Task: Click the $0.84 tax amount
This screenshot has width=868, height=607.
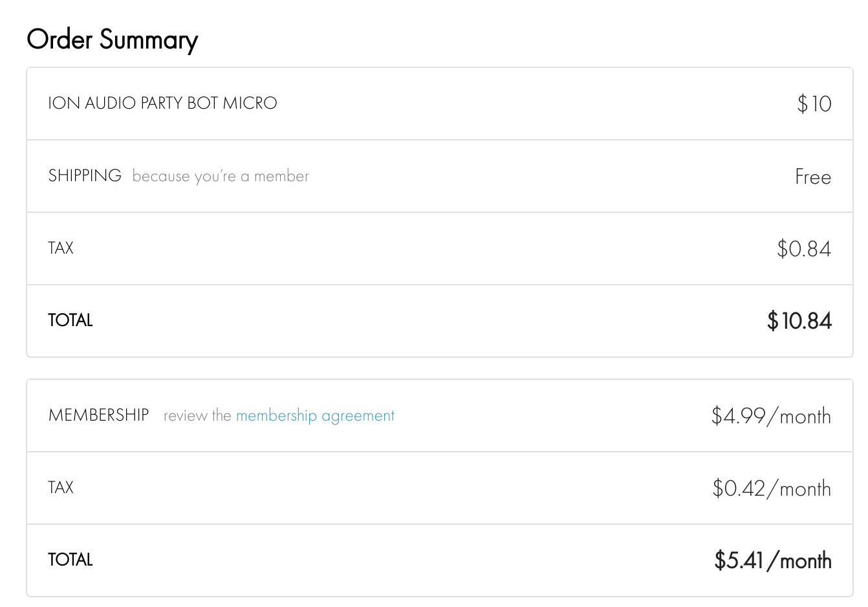Action: point(803,248)
